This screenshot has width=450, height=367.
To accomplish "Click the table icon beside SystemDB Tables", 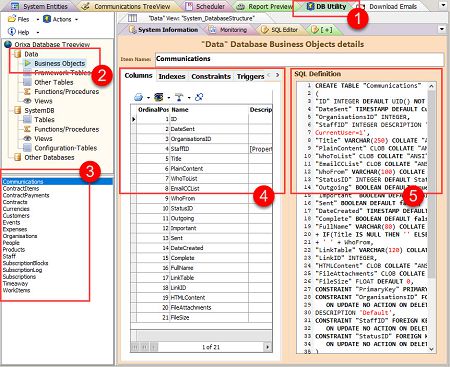I will click(x=28, y=119).
